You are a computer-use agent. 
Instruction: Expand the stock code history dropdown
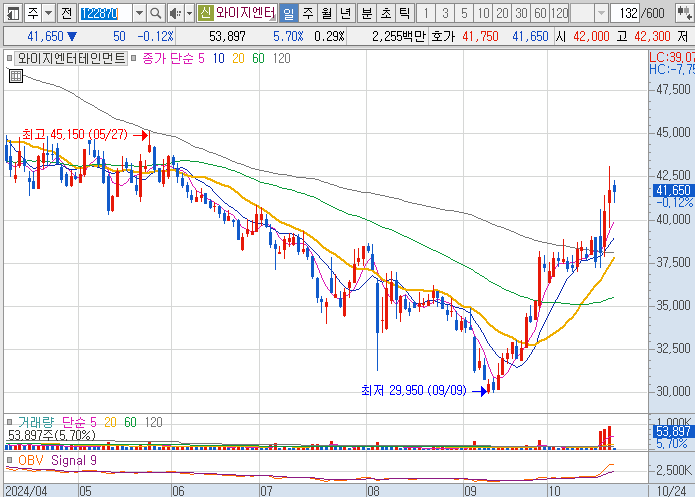pos(139,13)
